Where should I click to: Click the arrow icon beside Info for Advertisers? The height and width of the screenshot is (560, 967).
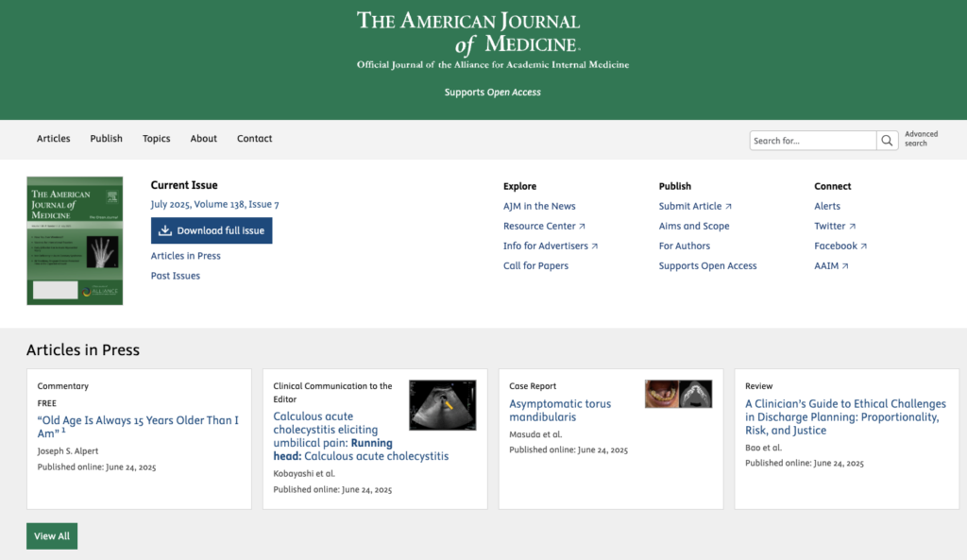click(x=595, y=246)
